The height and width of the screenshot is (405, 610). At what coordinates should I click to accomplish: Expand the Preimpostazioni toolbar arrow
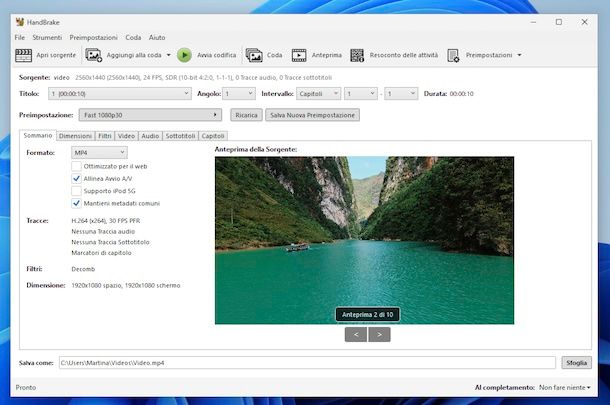pos(519,55)
